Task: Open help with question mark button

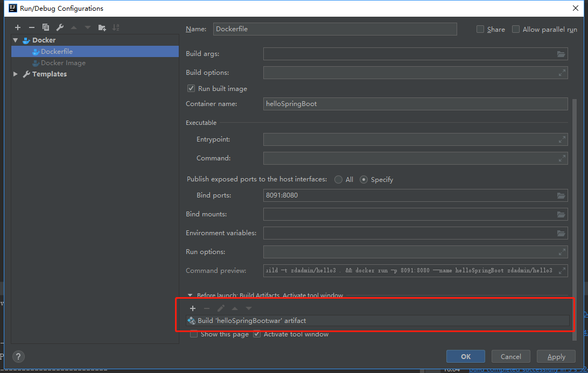Action: [x=18, y=356]
